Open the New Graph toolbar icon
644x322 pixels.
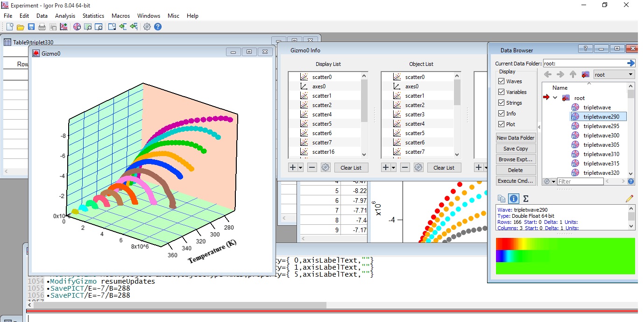(x=64, y=27)
